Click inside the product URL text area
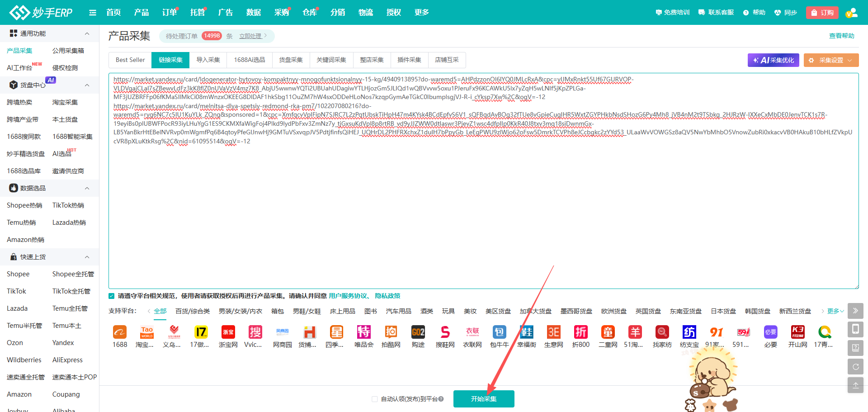 pyautogui.click(x=484, y=181)
